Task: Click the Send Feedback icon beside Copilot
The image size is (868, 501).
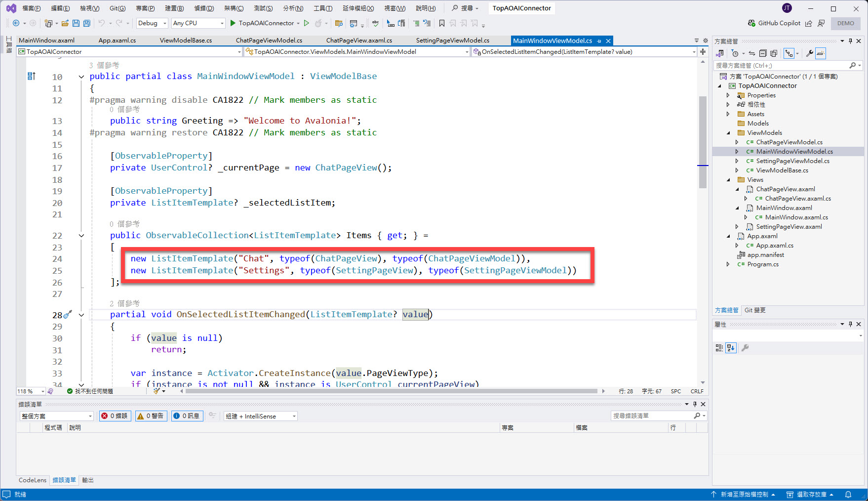Action: (x=821, y=23)
